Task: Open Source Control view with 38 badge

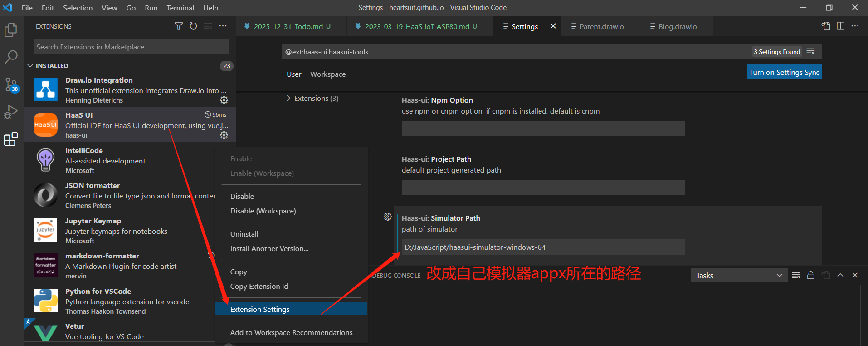Action: point(11,84)
